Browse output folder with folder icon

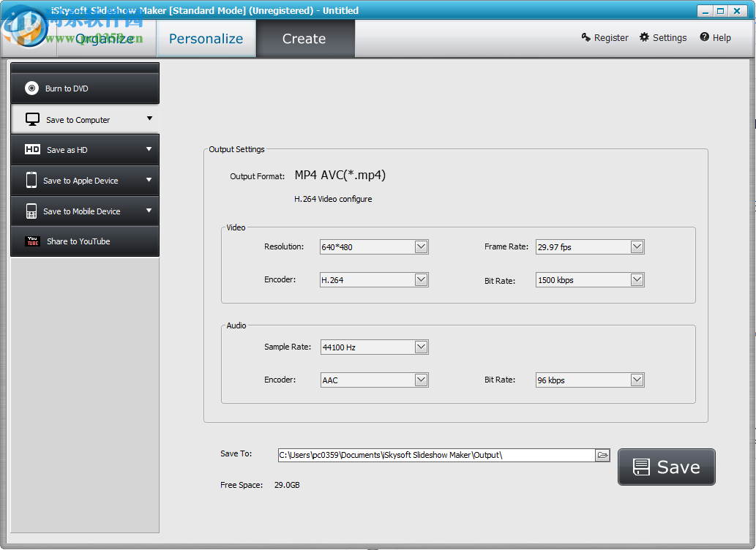click(x=602, y=455)
